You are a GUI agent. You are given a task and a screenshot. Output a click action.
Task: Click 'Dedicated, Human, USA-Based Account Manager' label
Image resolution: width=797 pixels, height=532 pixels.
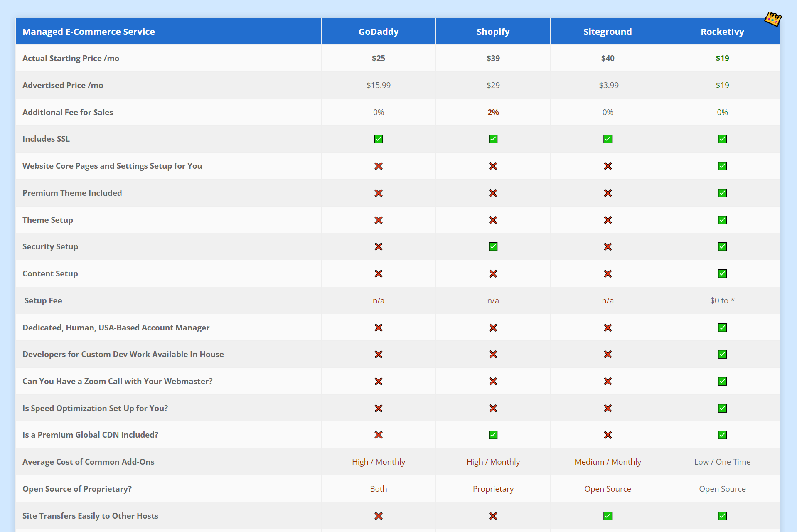(116, 328)
